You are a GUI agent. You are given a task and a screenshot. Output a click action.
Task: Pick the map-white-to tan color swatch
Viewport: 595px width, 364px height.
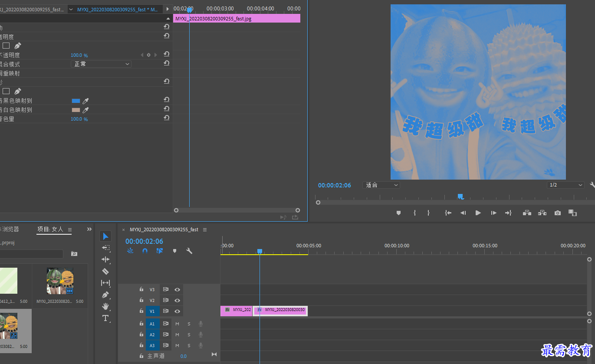76,110
